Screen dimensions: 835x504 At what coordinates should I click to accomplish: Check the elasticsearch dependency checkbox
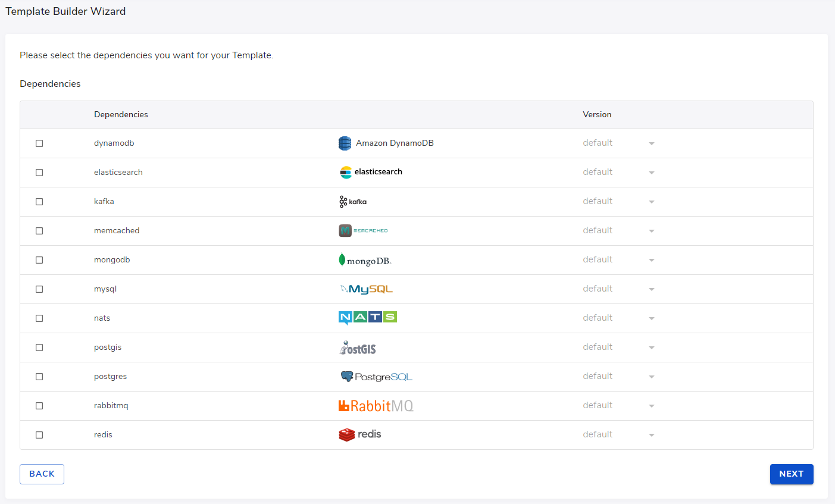click(x=39, y=173)
